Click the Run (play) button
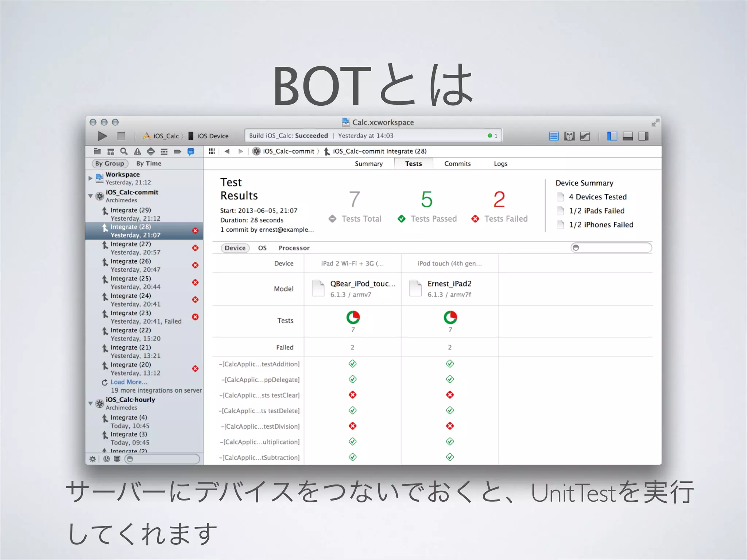The height and width of the screenshot is (560, 747). tap(102, 136)
